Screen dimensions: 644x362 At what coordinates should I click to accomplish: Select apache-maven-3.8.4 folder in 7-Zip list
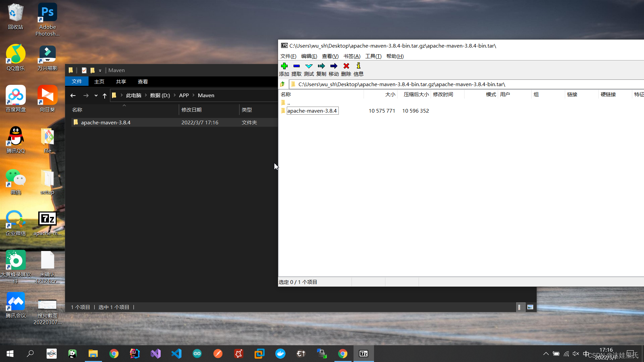[312, 111]
